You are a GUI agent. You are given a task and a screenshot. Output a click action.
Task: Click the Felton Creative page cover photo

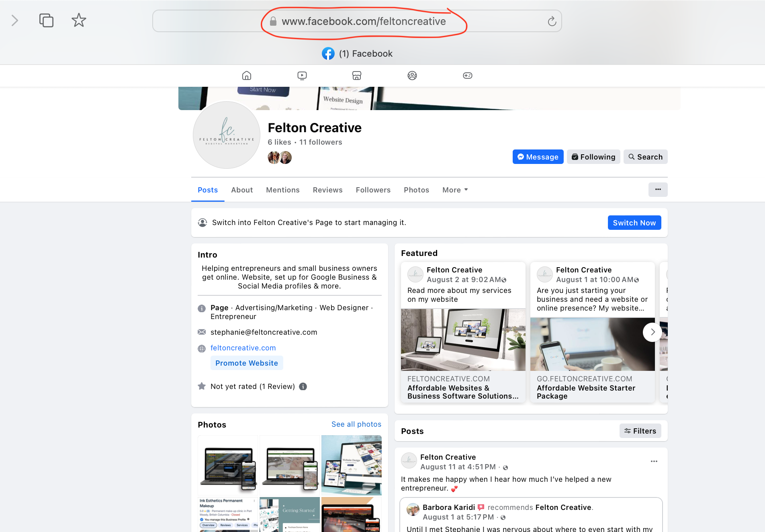click(x=430, y=98)
